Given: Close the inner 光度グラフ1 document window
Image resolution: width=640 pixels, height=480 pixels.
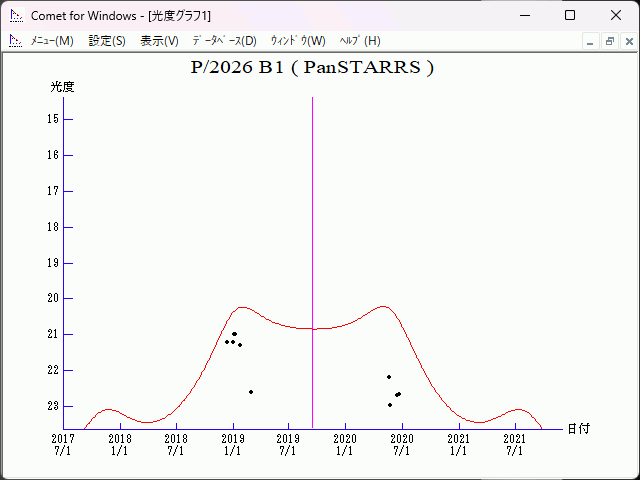Looking at the screenshot, I should coord(627,41).
